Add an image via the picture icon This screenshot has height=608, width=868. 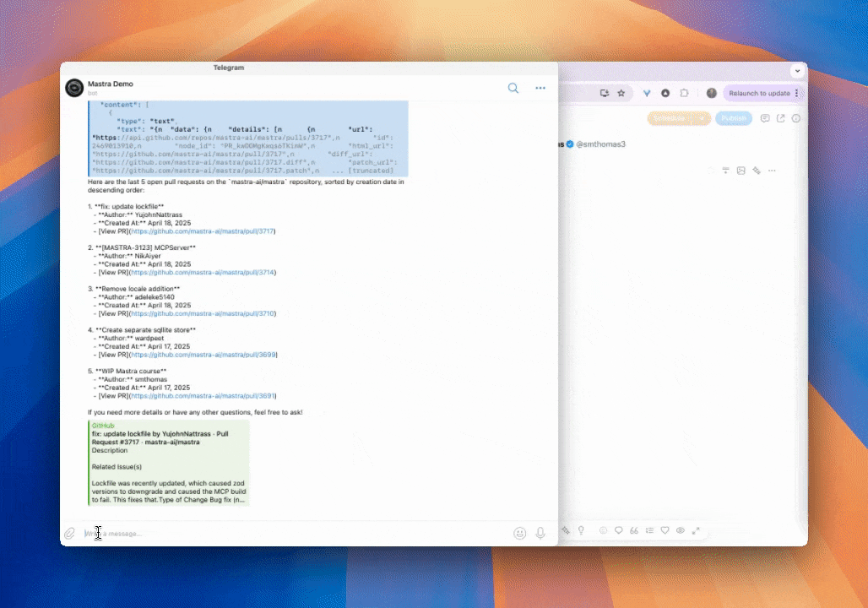tap(741, 170)
